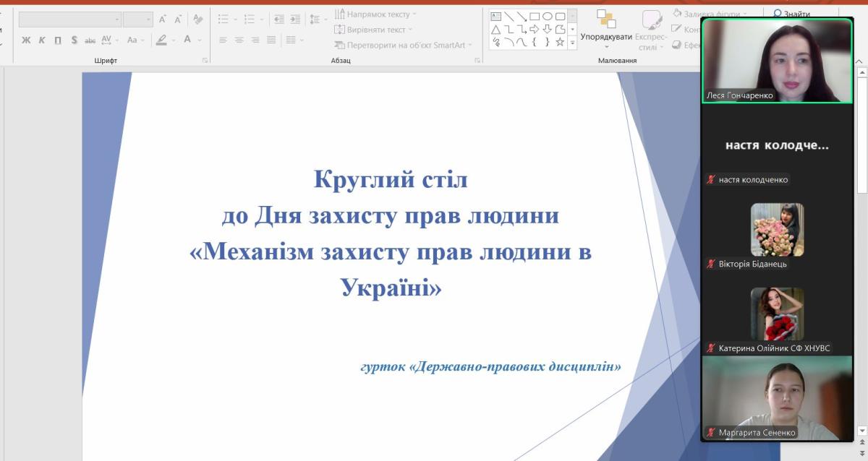868x461 pixels.
Task: Select the star shape in gallery
Action: (560, 43)
